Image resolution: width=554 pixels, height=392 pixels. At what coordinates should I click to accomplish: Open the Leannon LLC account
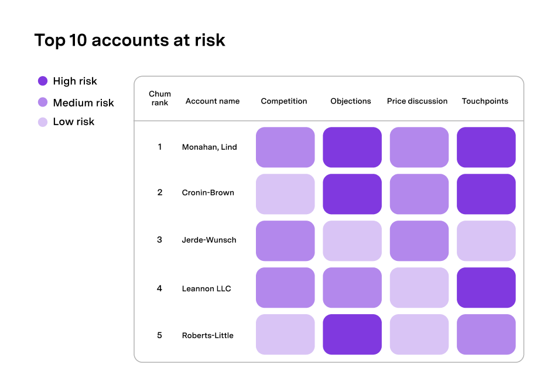click(x=207, y=288)
